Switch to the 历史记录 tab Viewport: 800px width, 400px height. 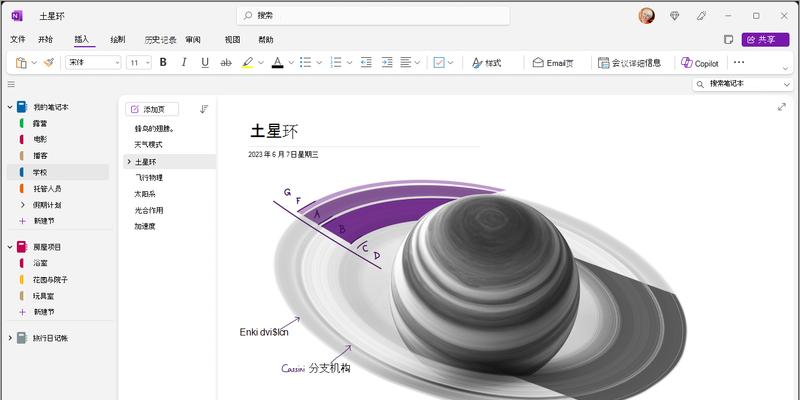pos(160,39)
